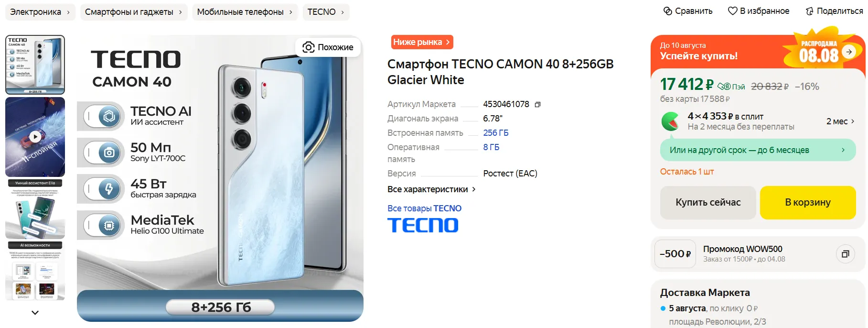The height and width of the screenshot is (328, 868).
Task: Copy the Артикул Маркета number icon
Action: [537, 104]
